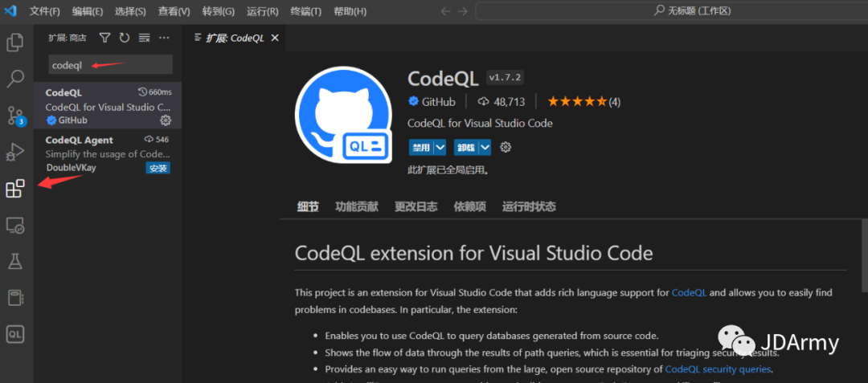Open the Remote Explorer view icon
The width and height of the screenshot is (868, 383).
(15, 226)
